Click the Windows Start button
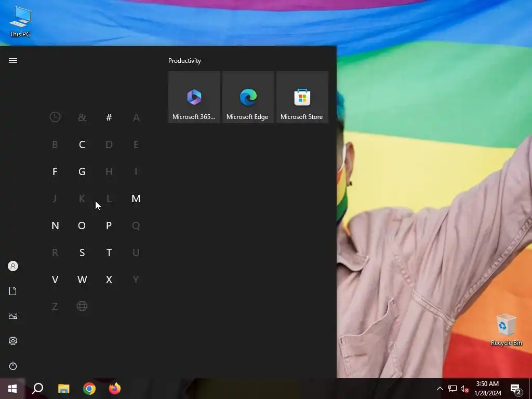Screen dimensions: 532x399 coord(12,389)
